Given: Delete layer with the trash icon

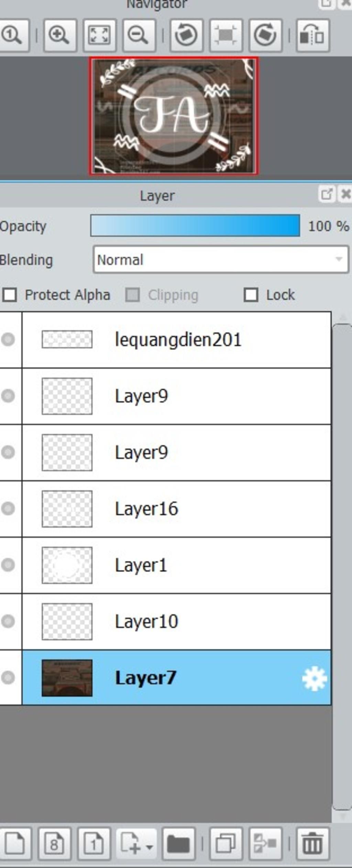Looking at the screenshot, I should click(312, 844).
